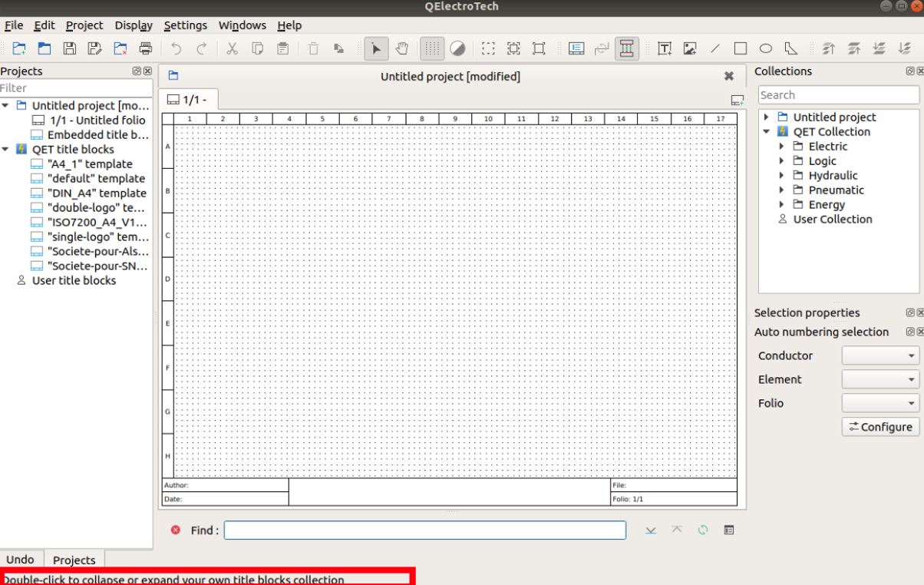
Task: Open an existing project via the toolbar icon
Action: coord(45,48)
